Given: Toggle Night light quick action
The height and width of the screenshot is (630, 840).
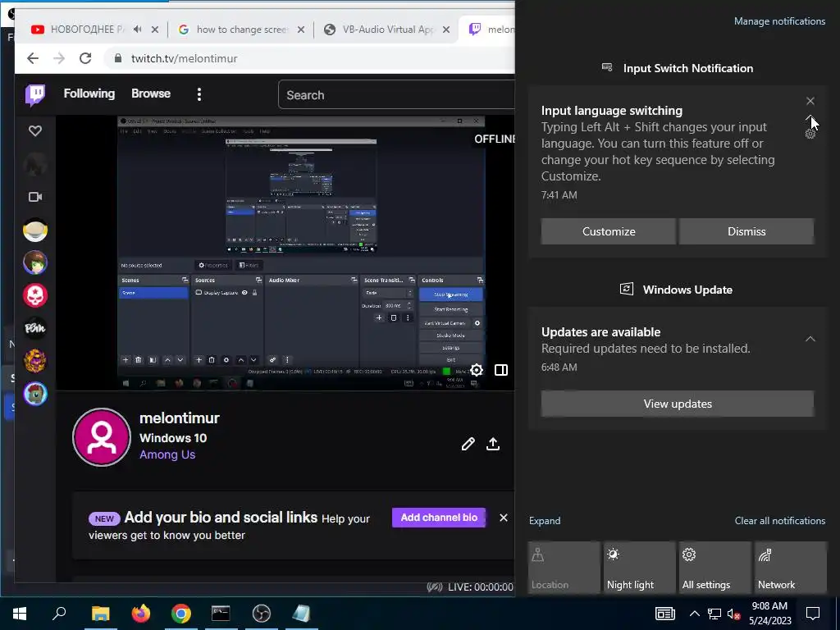Looking at the screenshot, I should tap(640, 568).
